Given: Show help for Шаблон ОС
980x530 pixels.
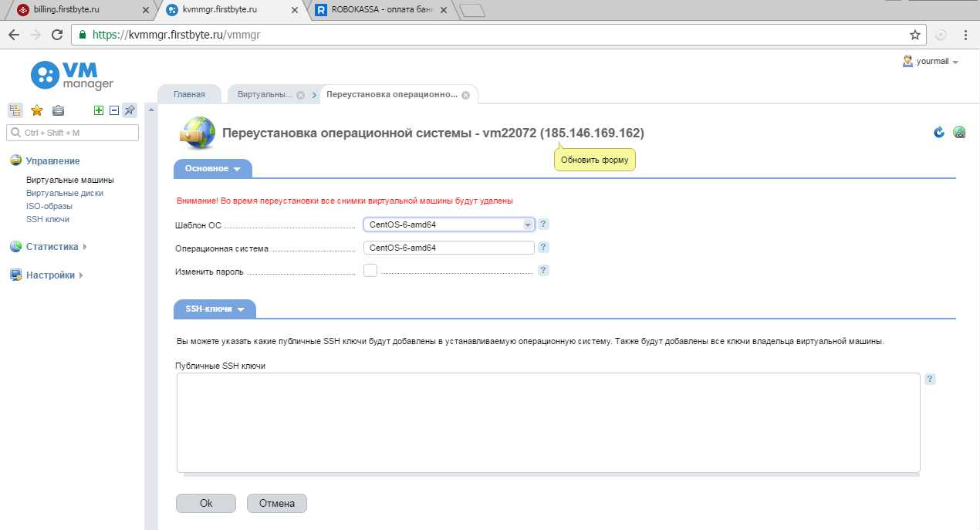Looking at the screenshot, I should (543, 224).
